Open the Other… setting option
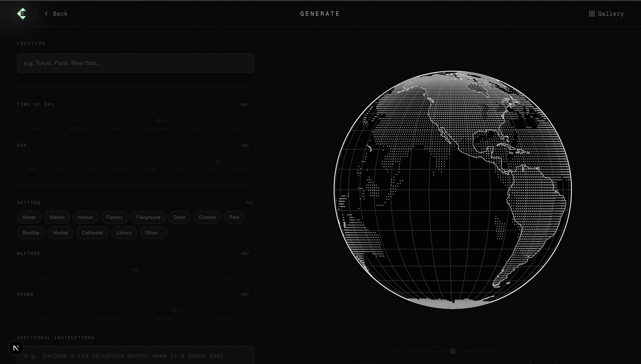Image resolution: width=641 pixels, height=364 pixels. [x=153, y=233]
